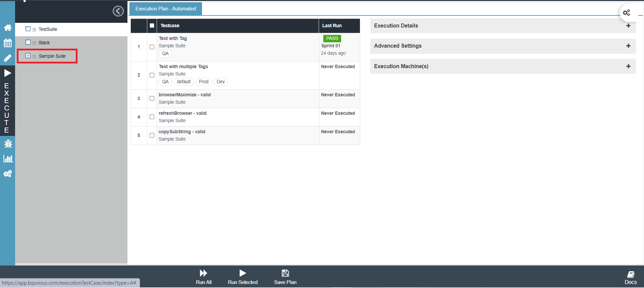The height and width of the screenshot is (288, 644).
Task: Expand Execution Details plus icon
Action: pos(628,26)
